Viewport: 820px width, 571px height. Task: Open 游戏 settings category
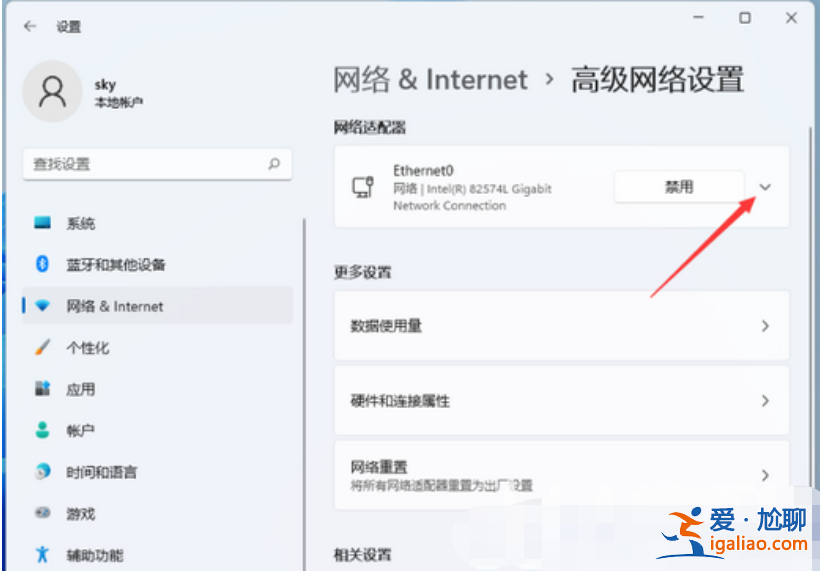click(157, 513)
